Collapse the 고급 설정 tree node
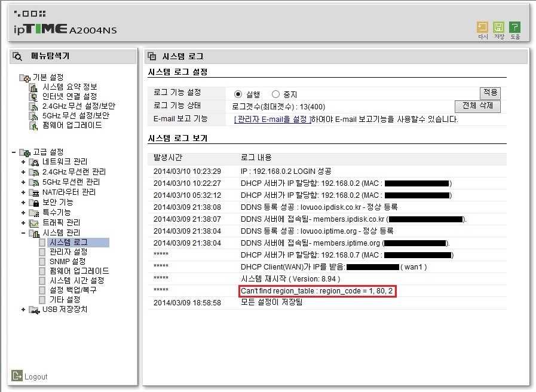The width and height of the screenshot is (536, 392). click(x=14, y=152)
